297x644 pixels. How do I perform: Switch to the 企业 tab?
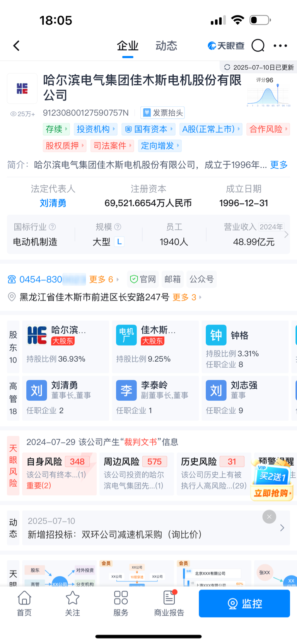coord(128,46)
